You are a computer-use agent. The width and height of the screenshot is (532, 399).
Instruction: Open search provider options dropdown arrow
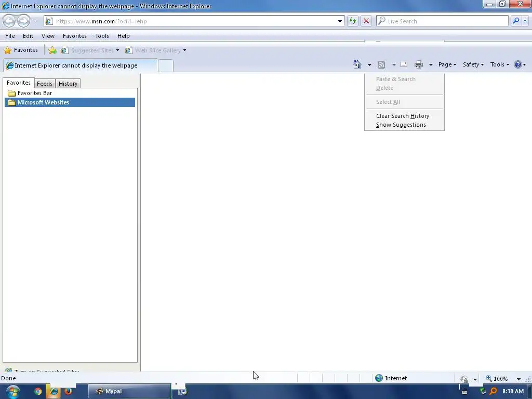click(525, 21)
